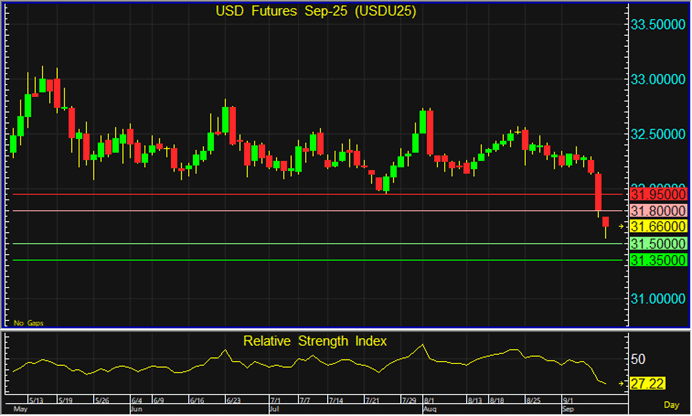The width and height of the screenshot is (692, 416).
Task: Click the yellow arrow beside RSI 27.22
Action: (621, 383)
